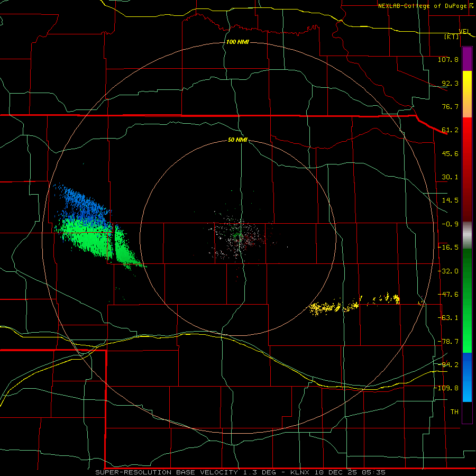Viewport: 476px width, 476px height.
Task: Click the TH label on the legend
Action: tap(454, 411)
